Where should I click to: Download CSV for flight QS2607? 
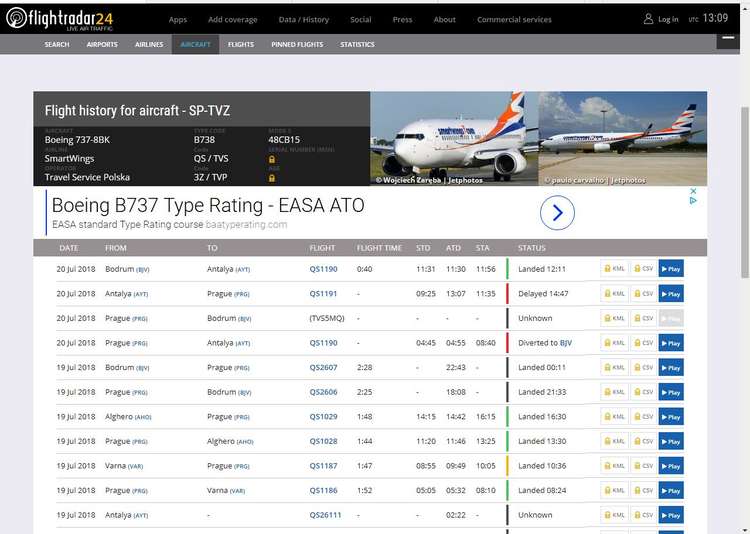(643, 367)
